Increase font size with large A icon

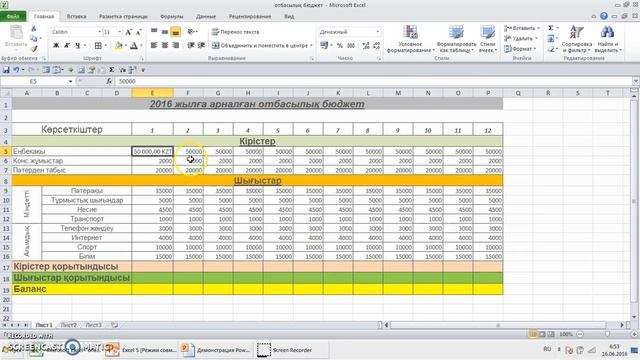[129, 32]
